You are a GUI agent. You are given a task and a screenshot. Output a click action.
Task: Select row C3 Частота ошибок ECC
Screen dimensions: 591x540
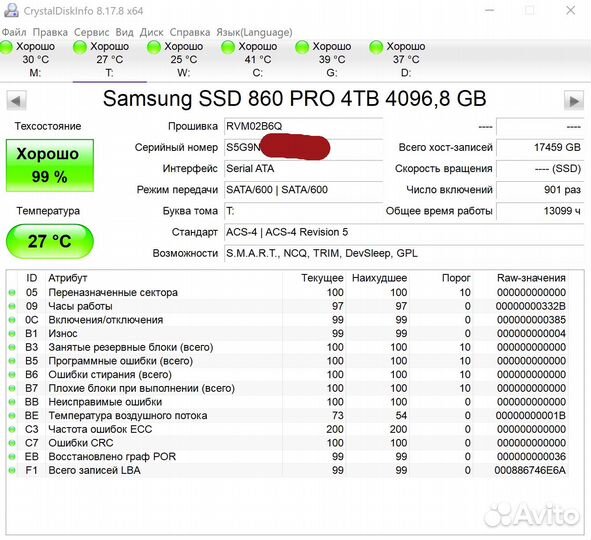(x=288, y=429)
